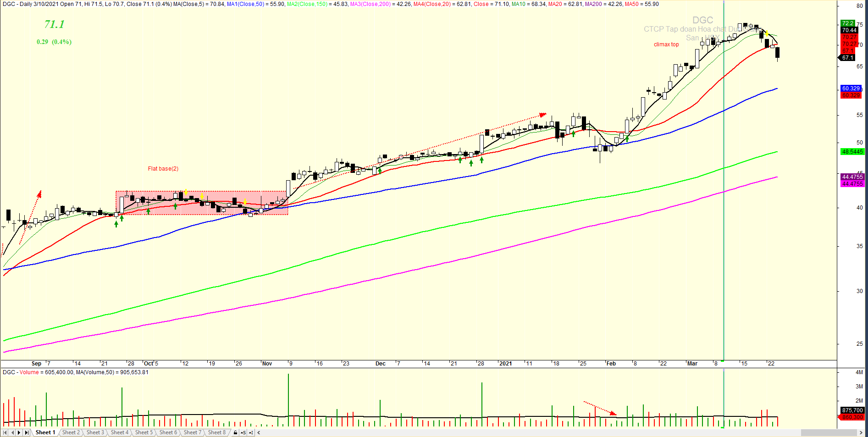
Task: Toggle the chart lock padlock icon
Action: (x=236, y=432)
